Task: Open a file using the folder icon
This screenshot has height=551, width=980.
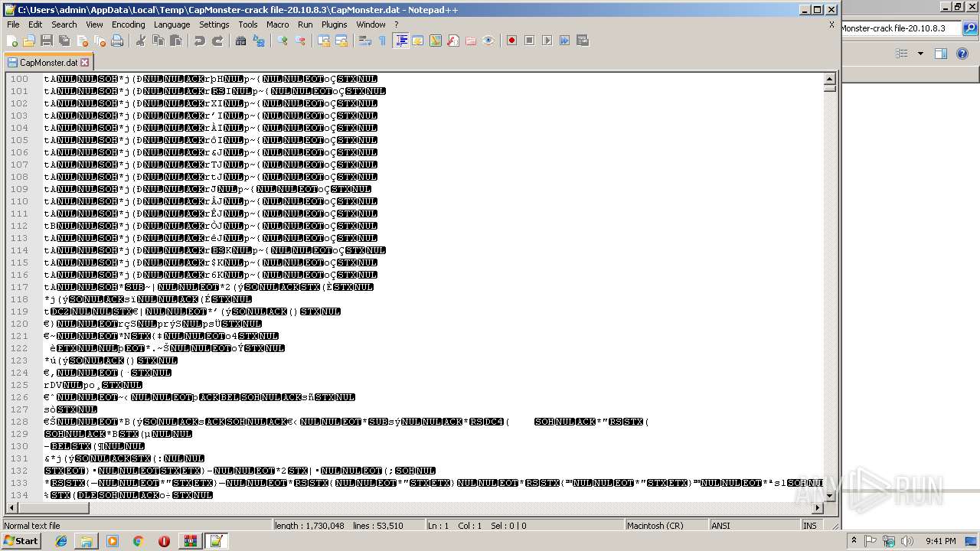Action: tap(29, 41)
